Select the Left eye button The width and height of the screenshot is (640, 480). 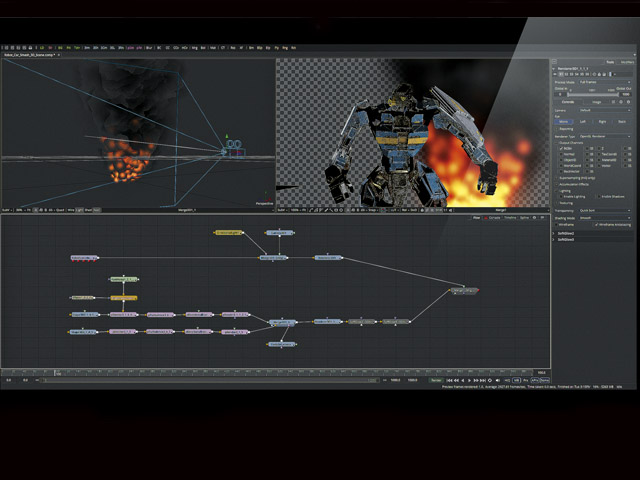583,122
